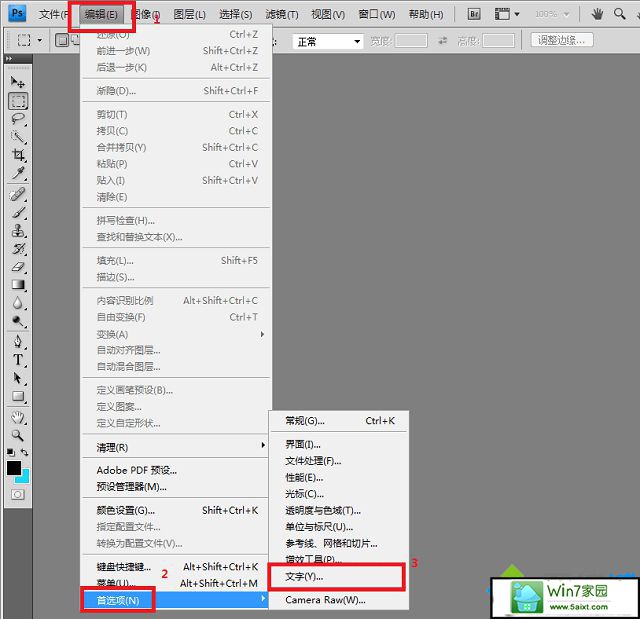Choose 键盘快捷键... menu entry

[x=177, y=567]
